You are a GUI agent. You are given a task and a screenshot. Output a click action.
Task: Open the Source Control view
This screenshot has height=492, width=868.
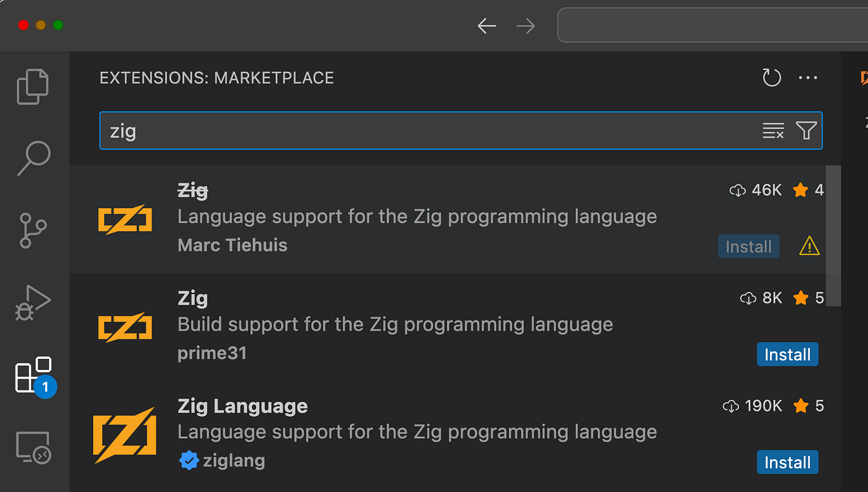33,231
